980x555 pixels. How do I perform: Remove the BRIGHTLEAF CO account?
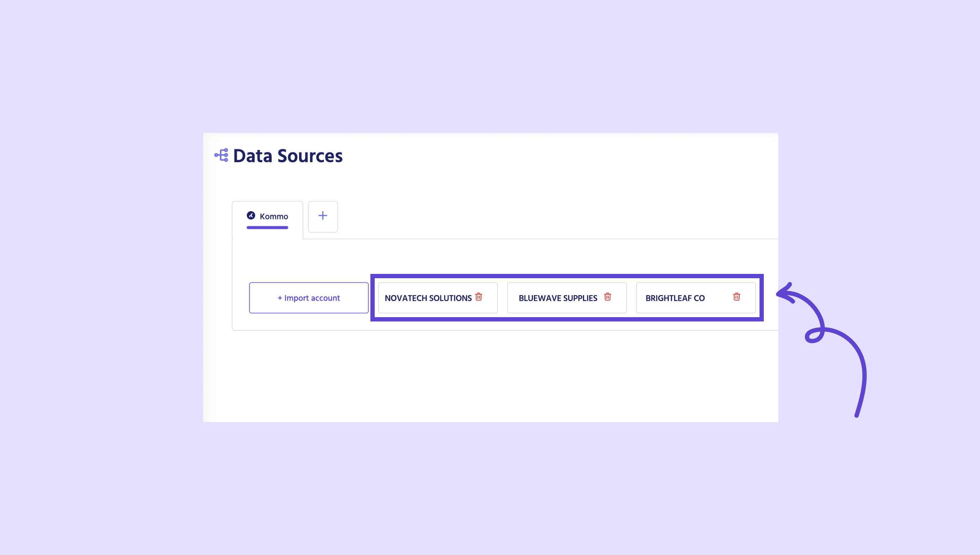pyautogui.click(x=736, y=297)
